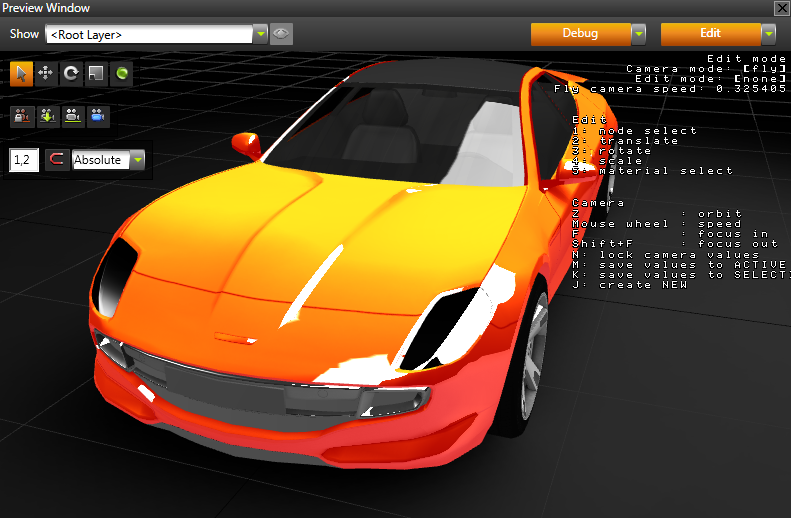Open the Edit dropdown arrow

click(768, 34)
